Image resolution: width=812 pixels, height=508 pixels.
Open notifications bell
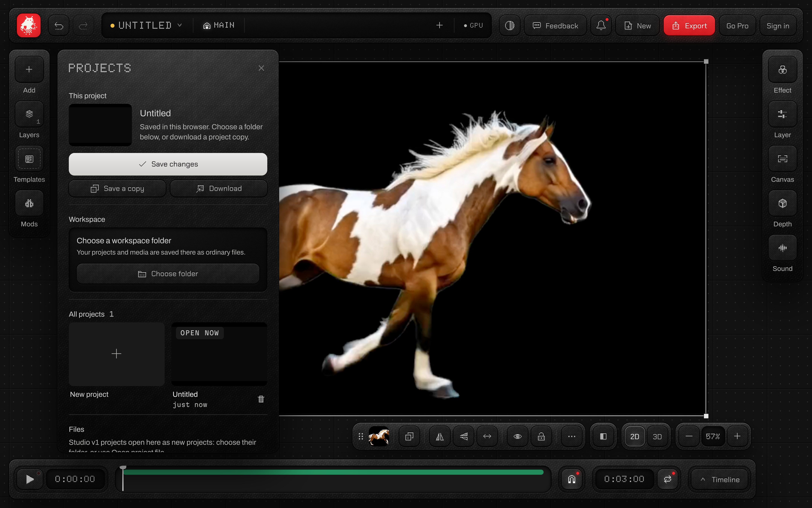coord(601,26)
